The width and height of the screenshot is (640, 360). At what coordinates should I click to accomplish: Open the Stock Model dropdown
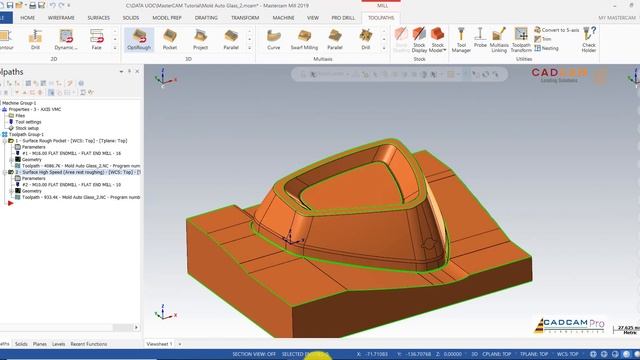coord(438,40)
